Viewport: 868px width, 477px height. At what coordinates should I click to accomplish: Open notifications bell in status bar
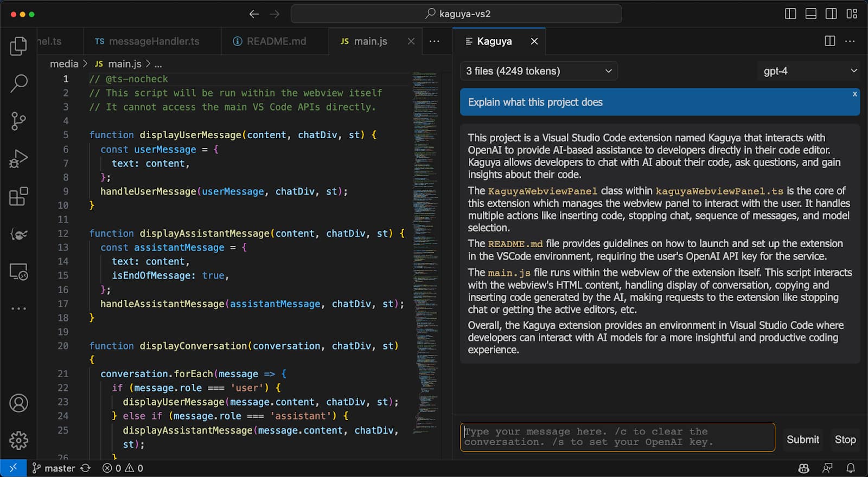tap(851, 468)
